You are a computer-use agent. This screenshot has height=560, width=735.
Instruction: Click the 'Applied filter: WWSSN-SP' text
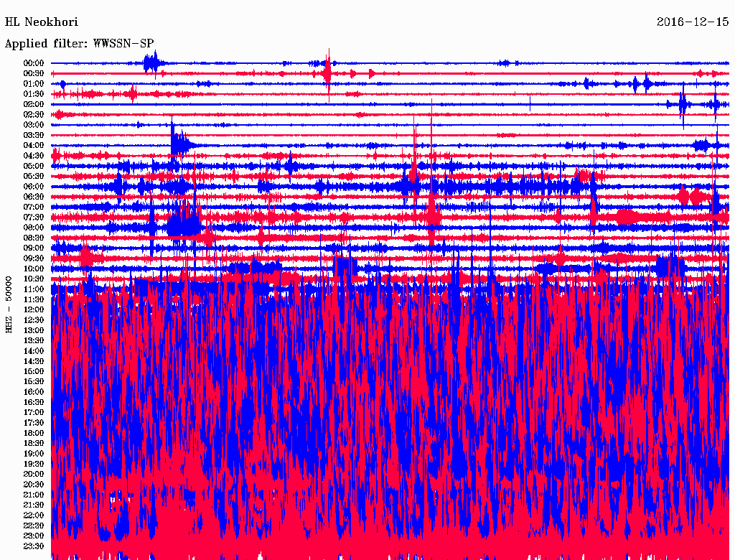coord(79,43)
